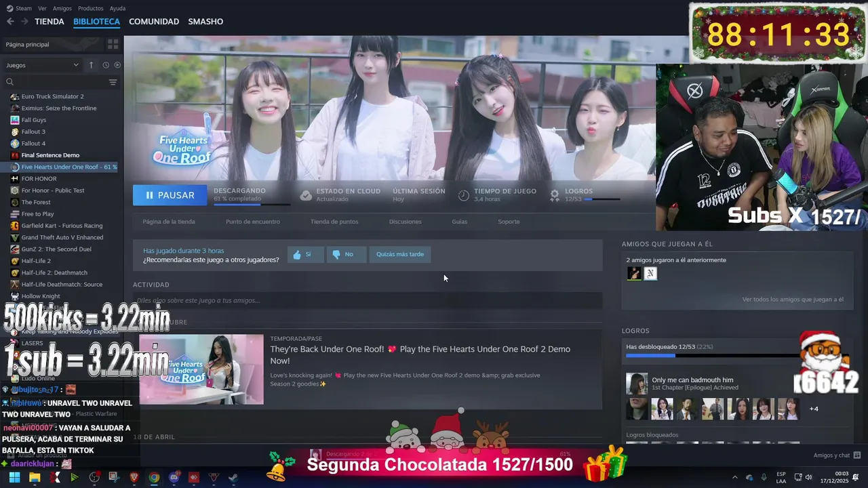
Task: Open Amigos y chat icon
Action: pos(857,455)
